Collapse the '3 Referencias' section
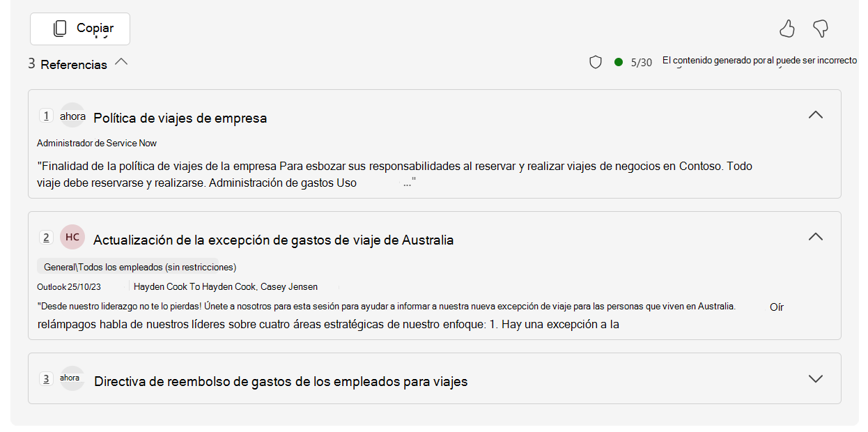Screen dimensions: 868x432 click(122, 61)
